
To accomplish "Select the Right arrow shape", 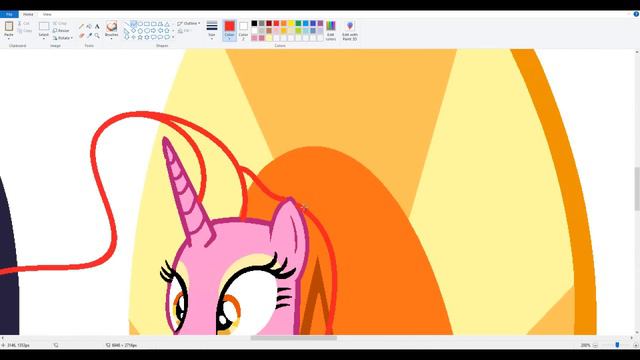I will coord(153,31).
